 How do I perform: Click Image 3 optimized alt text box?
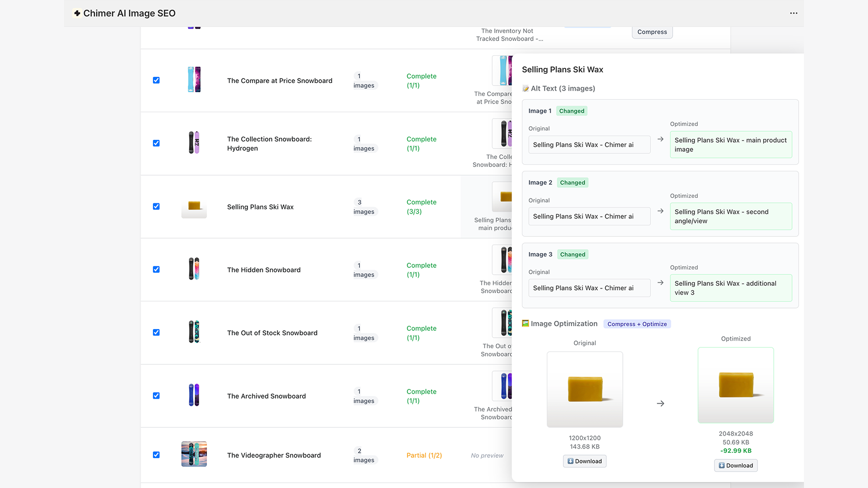point(730,288)
